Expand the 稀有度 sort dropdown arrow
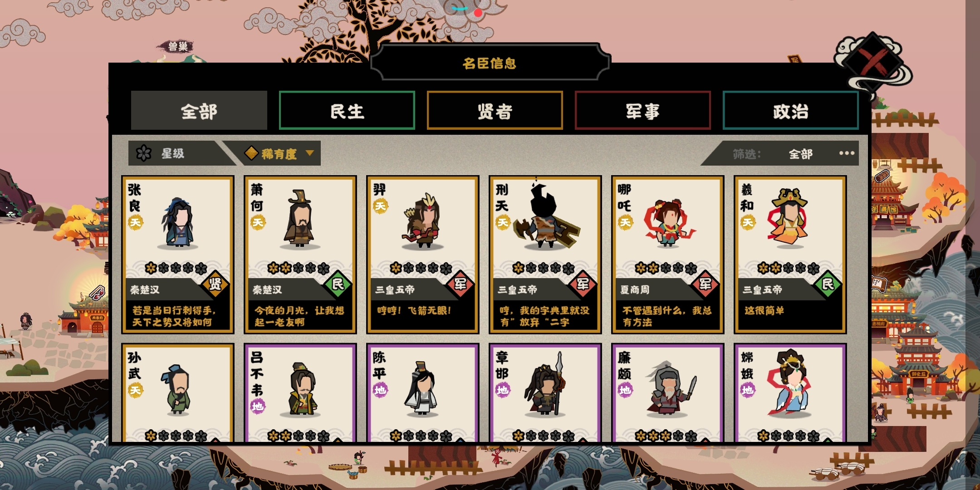The image size is (980, 490). (310, 153)
